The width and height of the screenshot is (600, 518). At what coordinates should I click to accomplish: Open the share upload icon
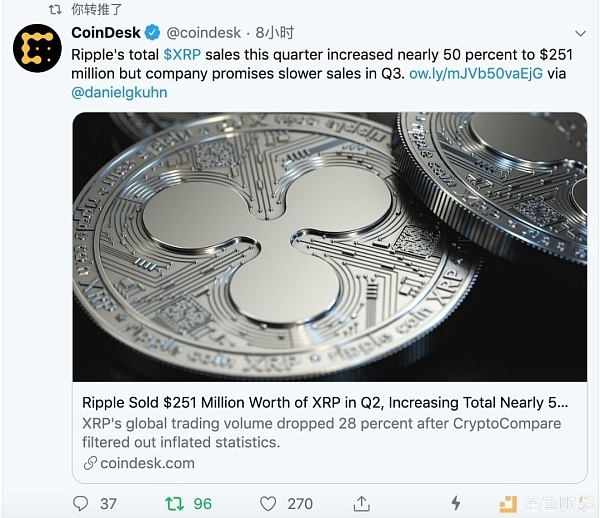tap(362, 503)
